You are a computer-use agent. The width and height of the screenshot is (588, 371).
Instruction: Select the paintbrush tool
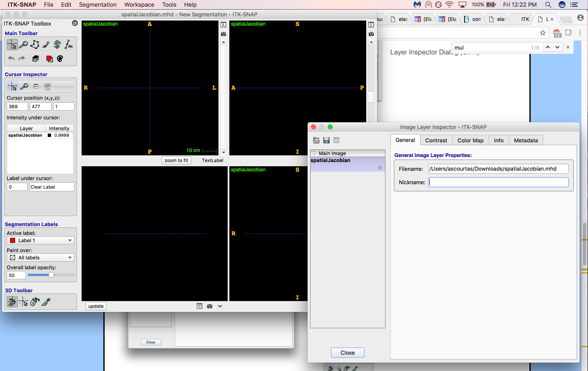[46, 44]
